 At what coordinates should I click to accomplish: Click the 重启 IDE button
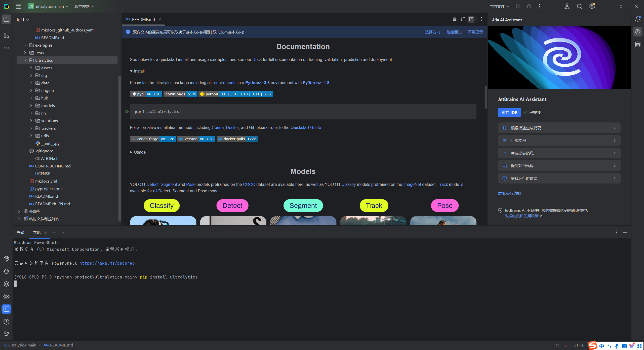click(509, 113)
